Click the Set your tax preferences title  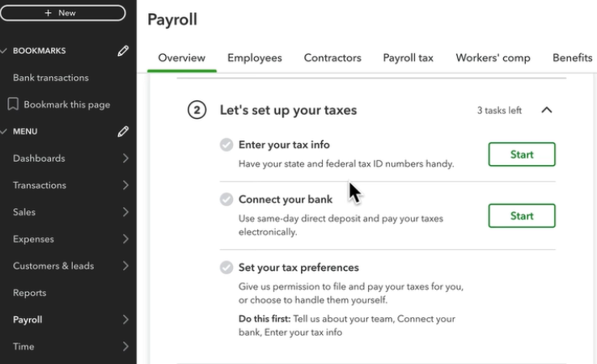pos(298,267)
